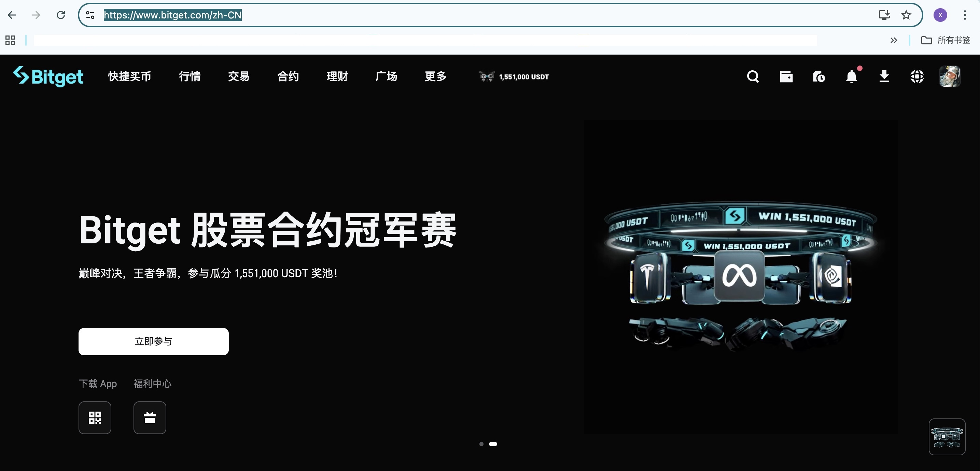The width and height of the screenshot is (980, 471).
Task: Open the gift box welfare icon
Action: pyautogui.click(x=150, y=417)
